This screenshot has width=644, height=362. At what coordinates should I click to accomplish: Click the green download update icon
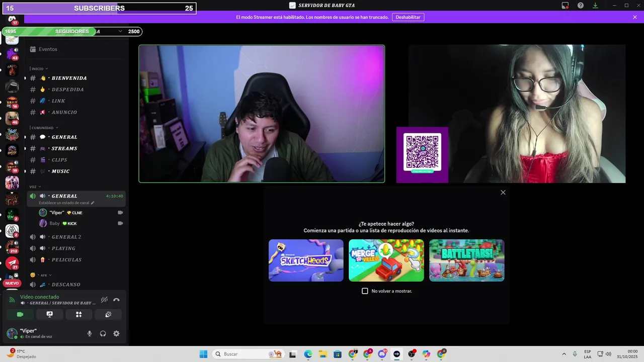(x=595, y=6)
